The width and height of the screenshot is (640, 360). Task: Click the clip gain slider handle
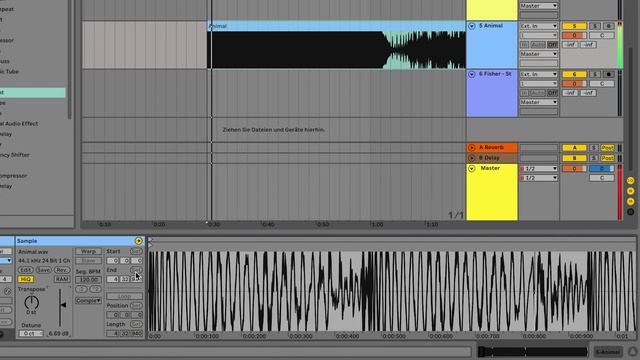63,304
